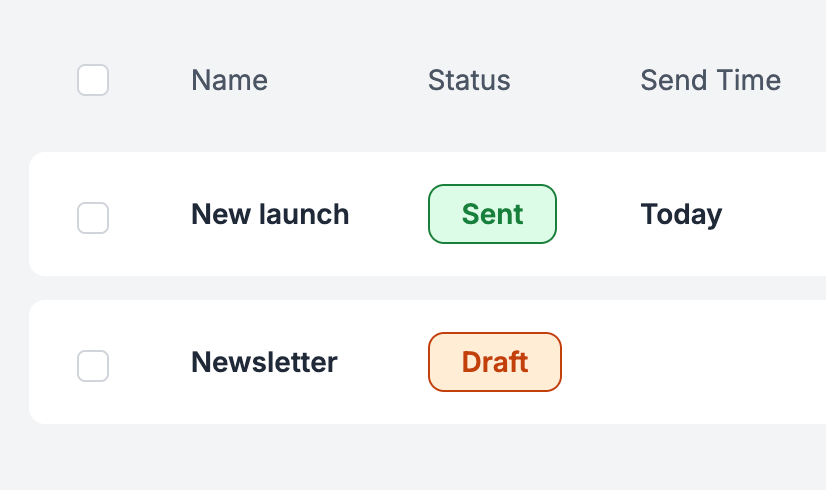Click the orange Draft status badge

point(495,362)
